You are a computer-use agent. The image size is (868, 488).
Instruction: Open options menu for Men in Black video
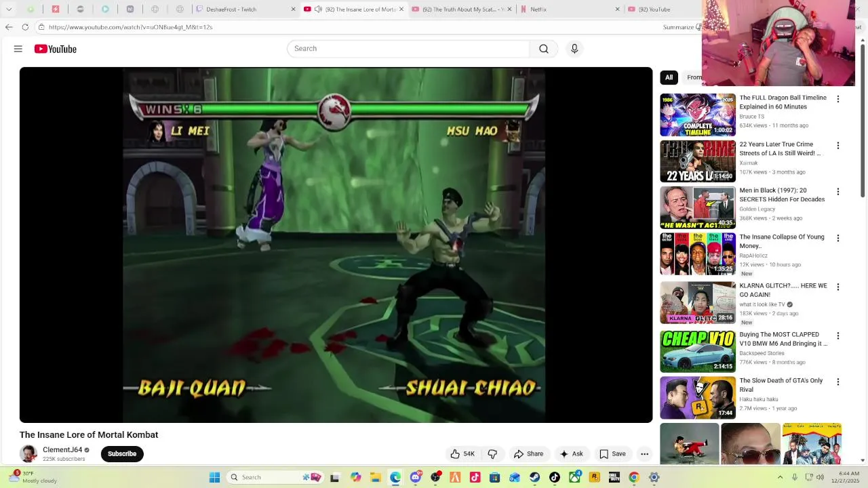(x=838, y=192)
